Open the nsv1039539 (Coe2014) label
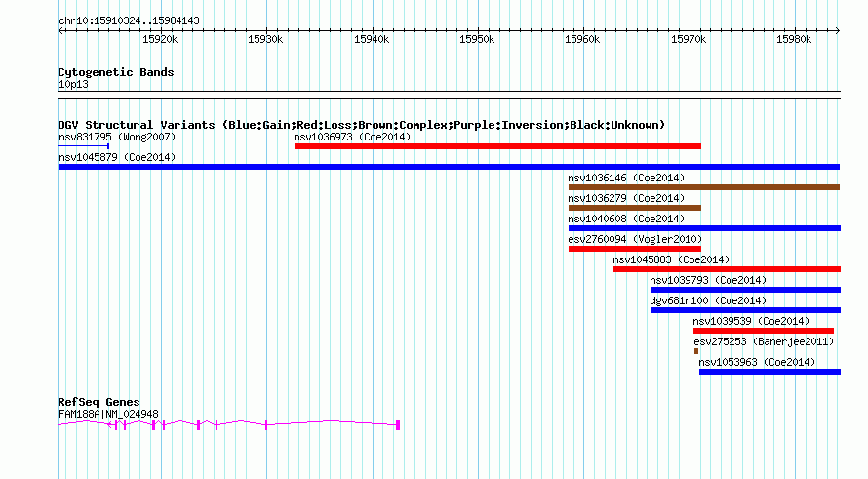The width and height of the screenshot is (868, 479). (752, 321)
